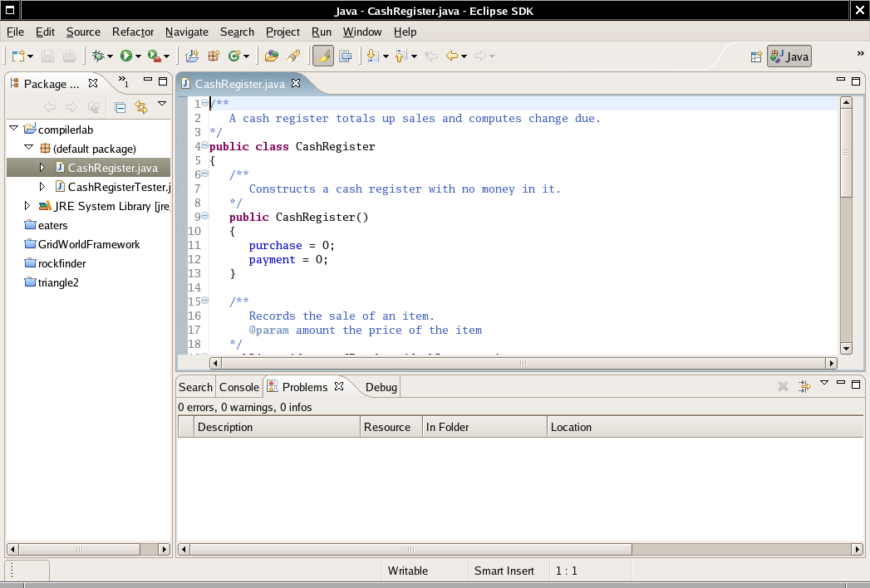Collapse the javadoc fold at line 6
870x588 pixels.
(204, 174)
